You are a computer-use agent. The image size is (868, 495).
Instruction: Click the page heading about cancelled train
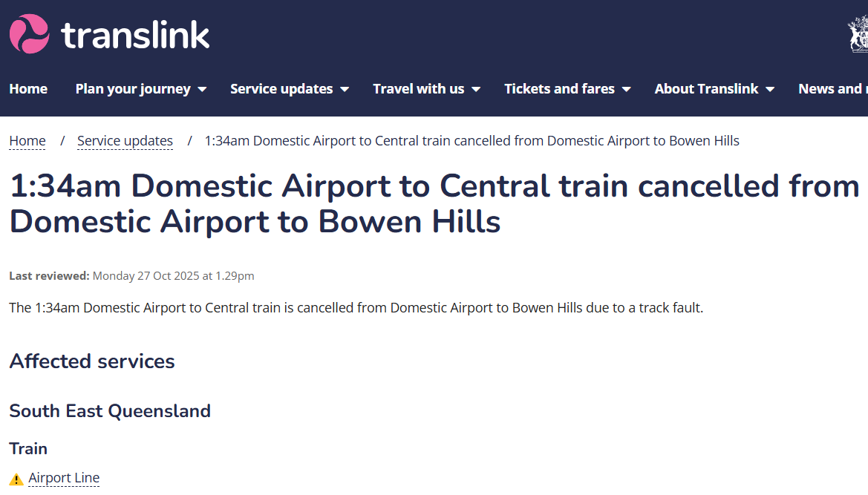click(x=434, y=203)
